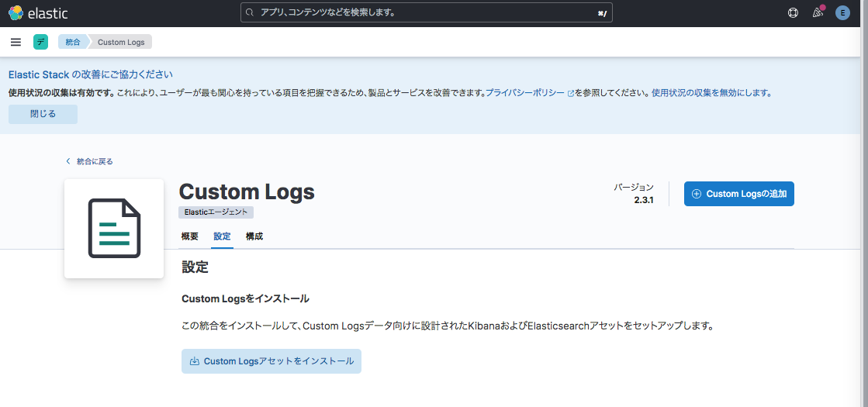The height and width of the screenshot is (407, 868).
Task: Open the hamburger navigation menu
Action: tap(16, 42)
